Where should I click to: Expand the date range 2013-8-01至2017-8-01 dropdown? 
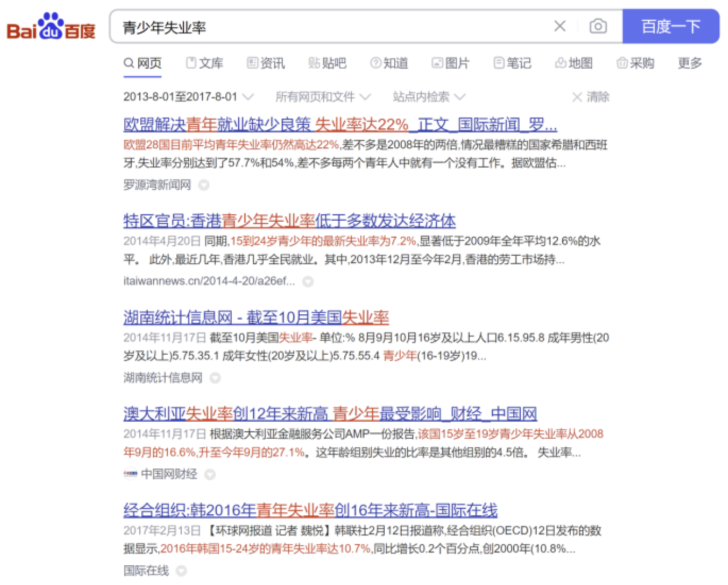point(189,97)
